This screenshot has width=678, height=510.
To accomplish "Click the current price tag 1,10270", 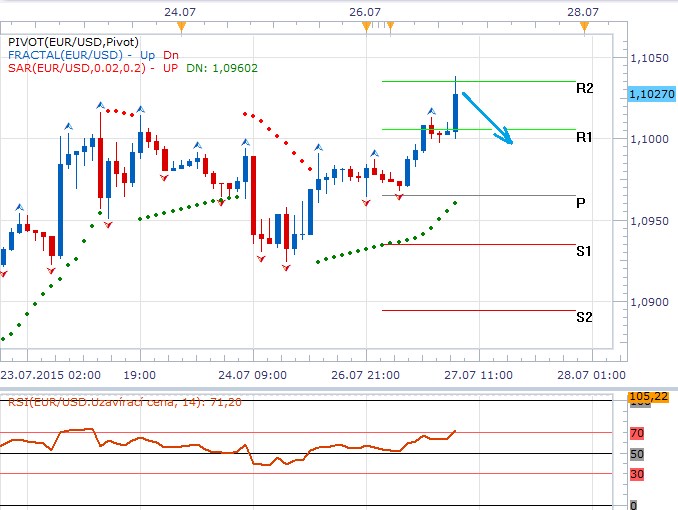I will [650, 93].
